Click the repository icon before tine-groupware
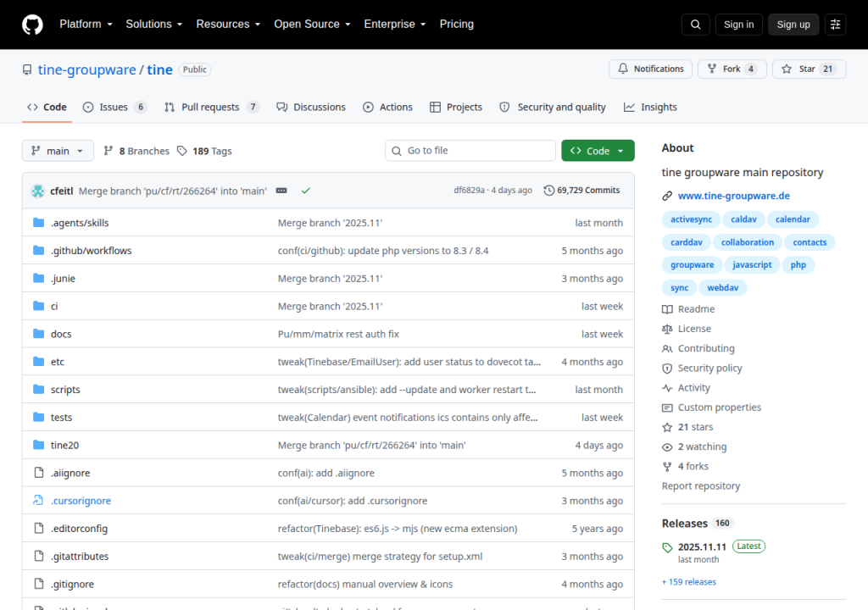The height and width of the screenshot is (610, 868). pyautogui.click(x=26, y=69)
